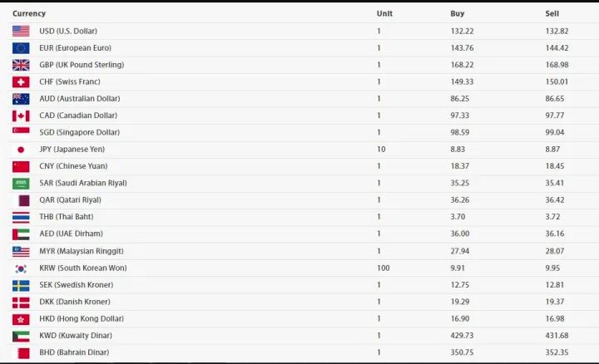Select the Swiss flag icon

(21, 82)
